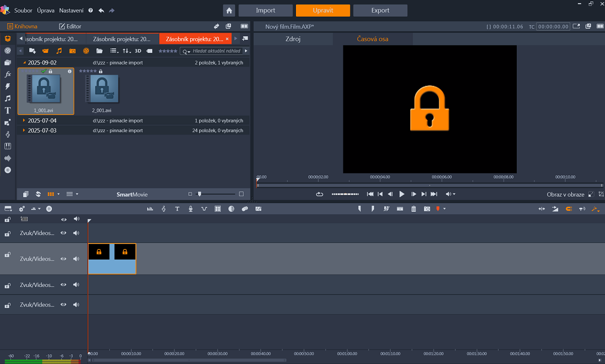605x364 pixels.
Task: Open Music note category in sidebar
Action: tap(8, 98)
